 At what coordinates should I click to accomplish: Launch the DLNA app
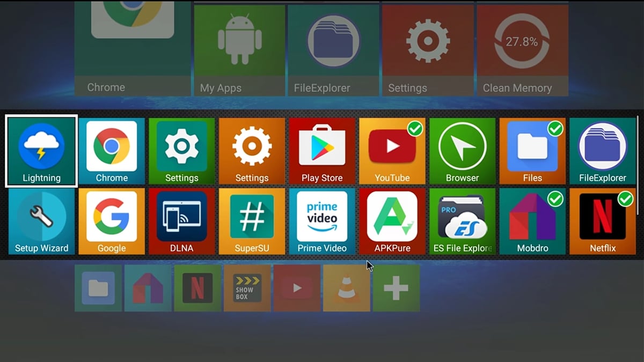pyautogui.click(x=181, y=221)
